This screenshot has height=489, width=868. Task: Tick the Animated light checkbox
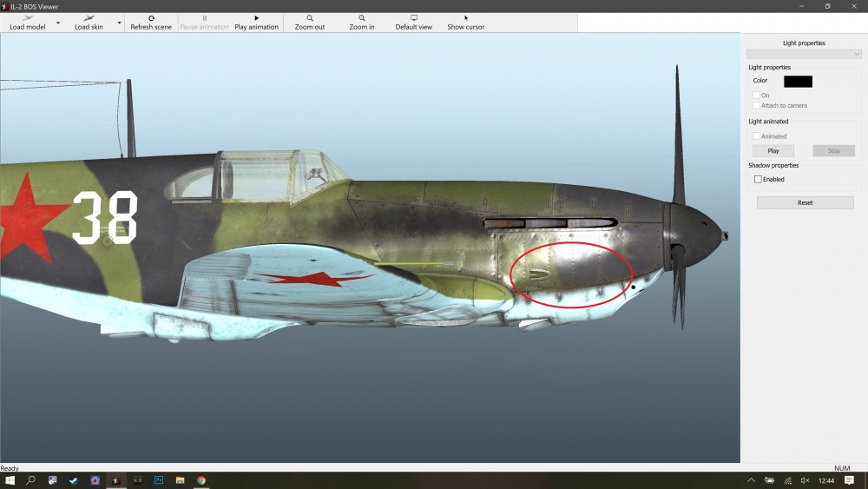[x=757, y=136]
